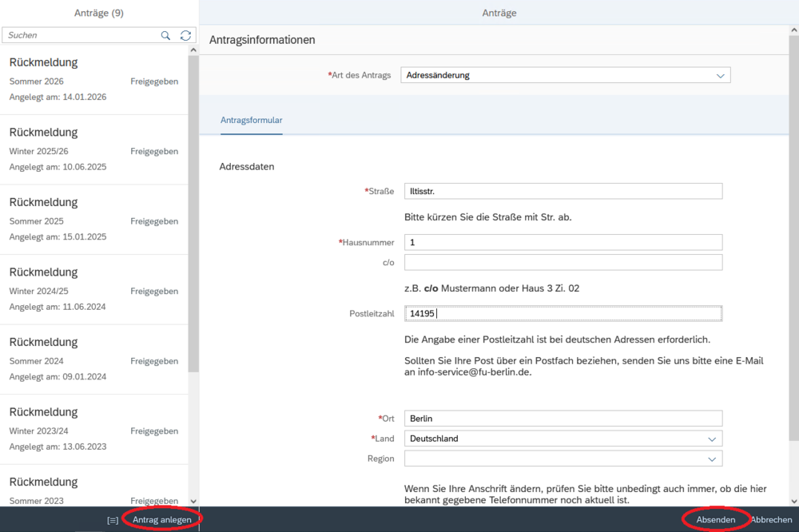Select the Rückmeldung Winter 2023/24 entry
This screenshot has height=532, width=799.
pos(93,429)
